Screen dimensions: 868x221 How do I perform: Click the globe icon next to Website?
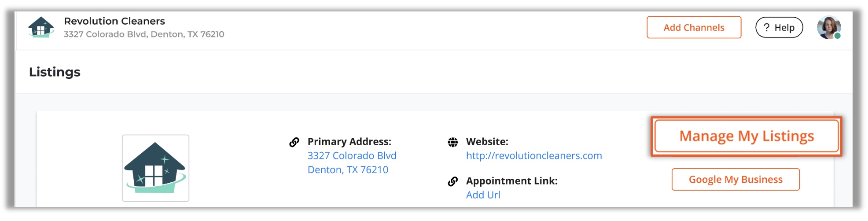click(x=452, y=142)
